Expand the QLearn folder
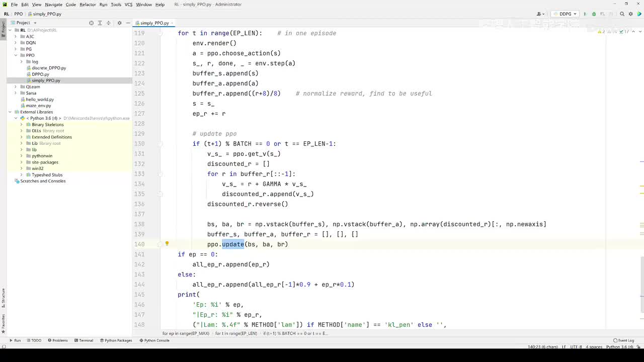Image resolution: width=644 pixels, height=362 pixels. coord(16,87)
